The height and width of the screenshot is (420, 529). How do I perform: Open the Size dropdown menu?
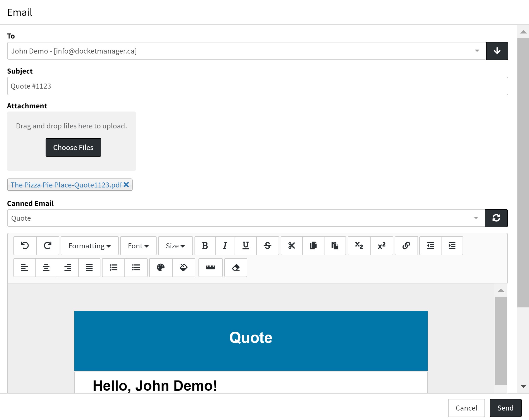(175, 246)
